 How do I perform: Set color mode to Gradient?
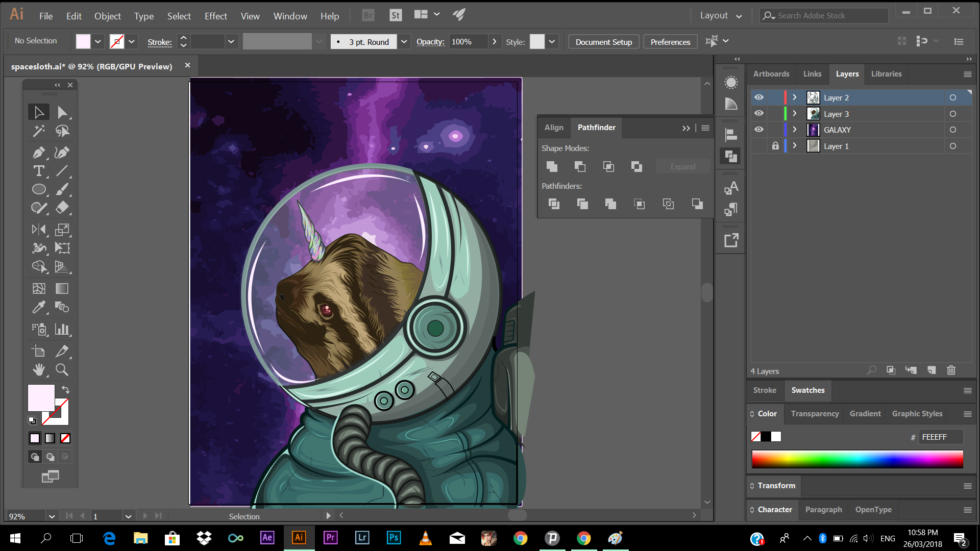pyautogui.click(x=50, y=438)
